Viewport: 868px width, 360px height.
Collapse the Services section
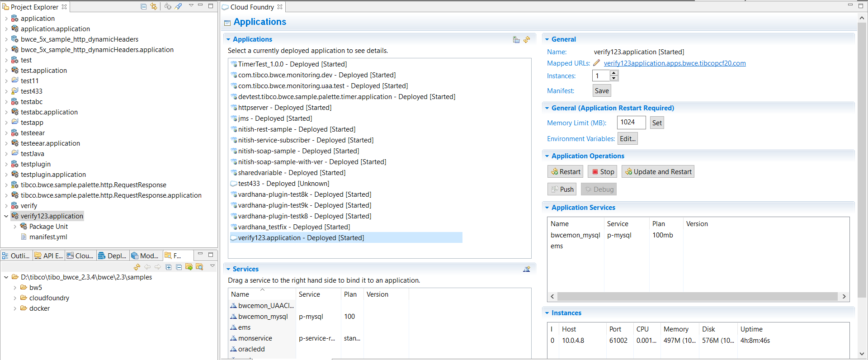228,269
